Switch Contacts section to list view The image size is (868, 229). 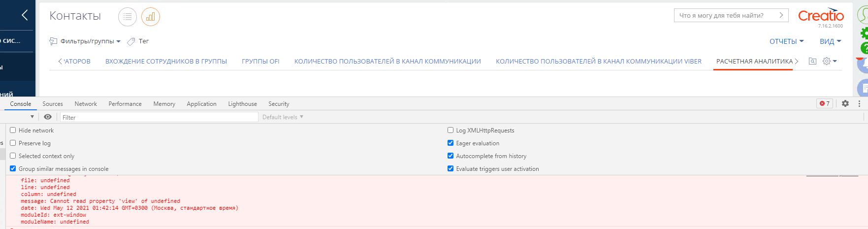pyautogui.click(x=127, y=17)
